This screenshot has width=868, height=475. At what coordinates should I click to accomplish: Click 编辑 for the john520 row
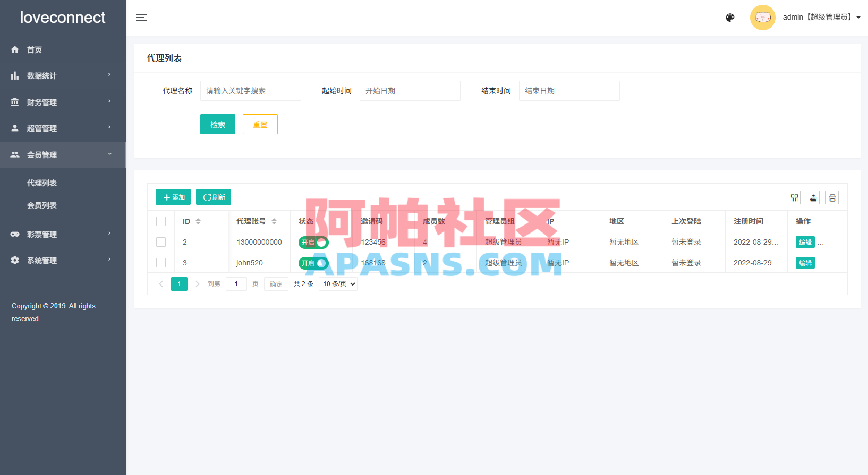[x=805, y=263]
